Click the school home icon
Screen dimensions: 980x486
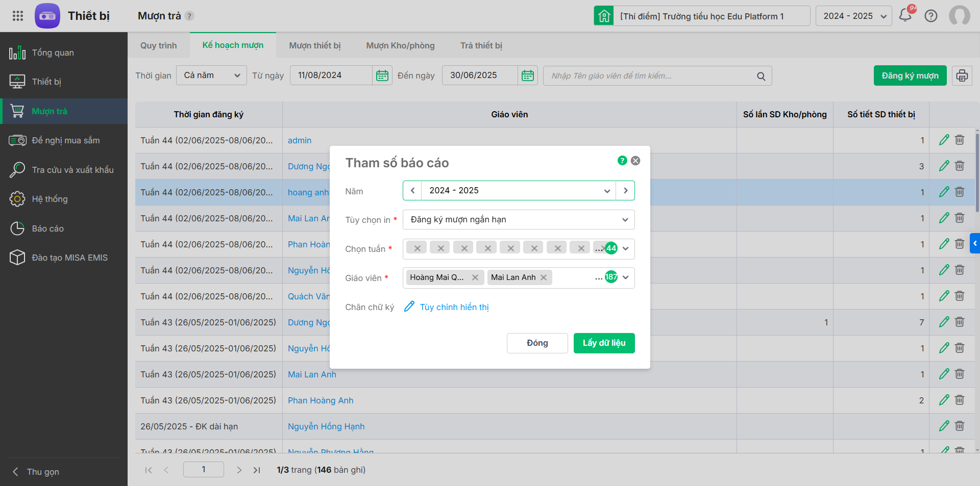(604, 16)
